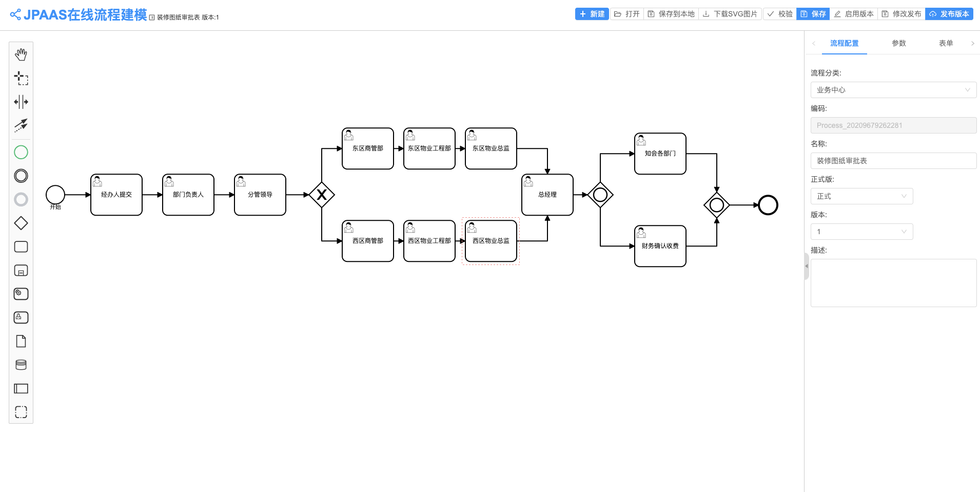Viewport: 980px width, 492px height.
Task: Activate the hand tool in palette
Action: 21,54
